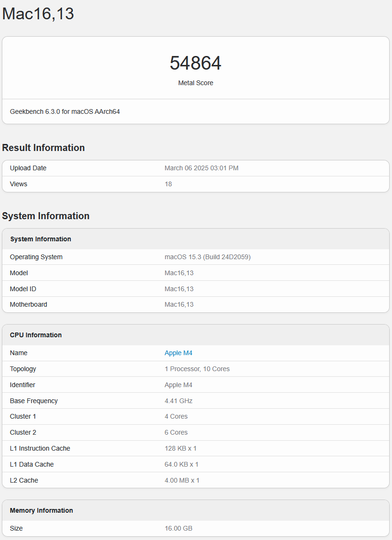The height and width of the screenshot is (540, 392).
Task: Select the macOS 15.3 build value
Action: coord(207,257)
